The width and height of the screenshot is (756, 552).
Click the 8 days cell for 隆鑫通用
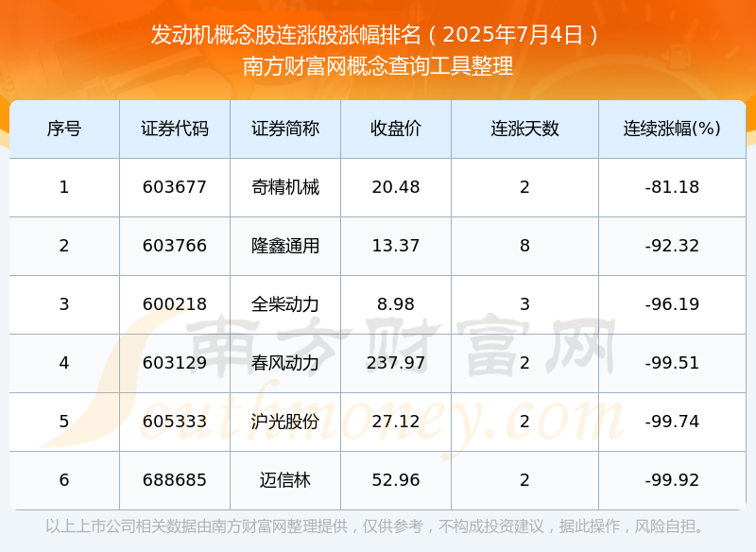click(x=525, y=246)
